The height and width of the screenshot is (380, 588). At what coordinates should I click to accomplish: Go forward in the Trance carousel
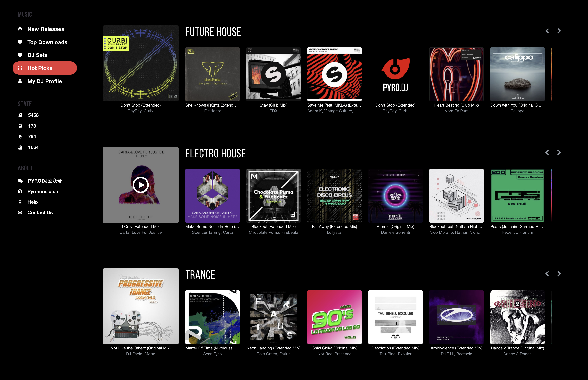pos(559,274)
